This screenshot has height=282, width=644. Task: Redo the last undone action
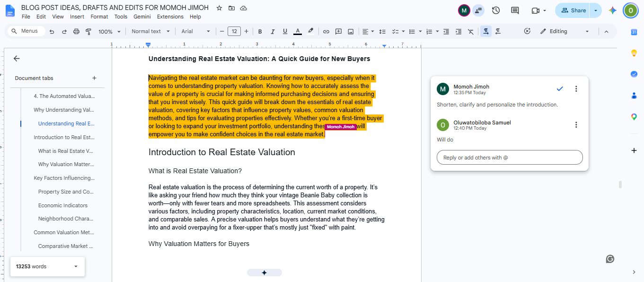tap(64, 32)
